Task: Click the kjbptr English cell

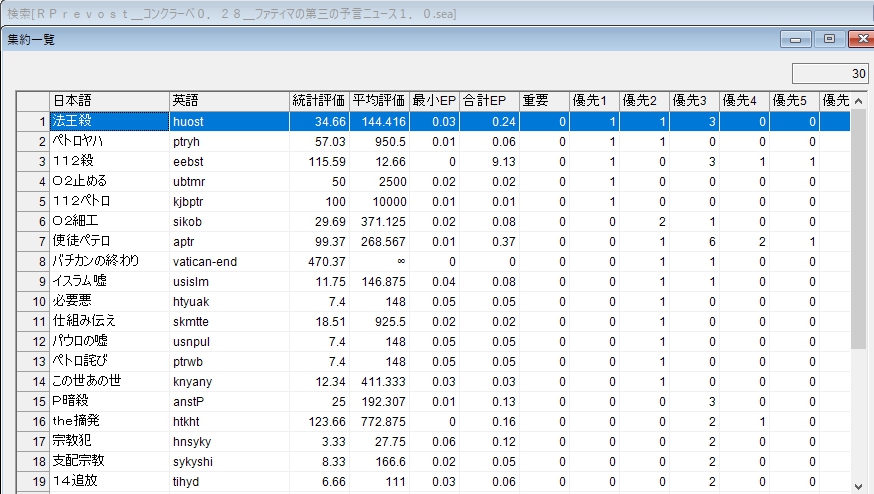Action: [x=229, y=201]
